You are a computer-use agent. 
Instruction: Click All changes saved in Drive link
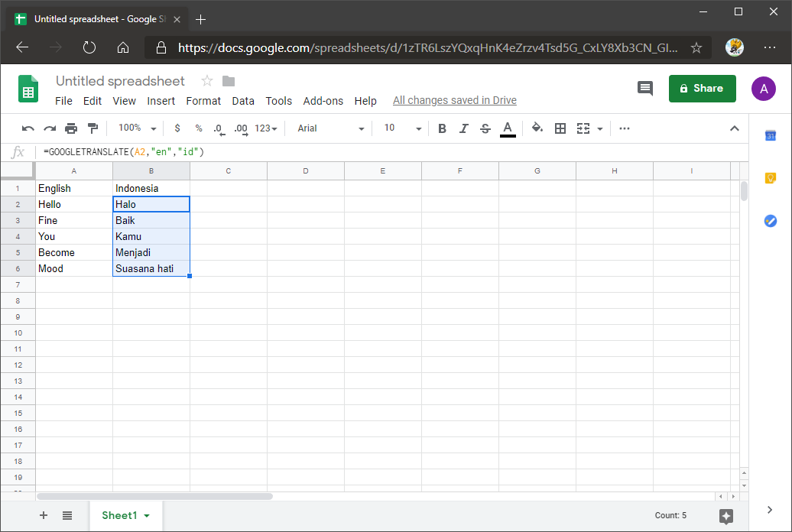coord(454,101)
